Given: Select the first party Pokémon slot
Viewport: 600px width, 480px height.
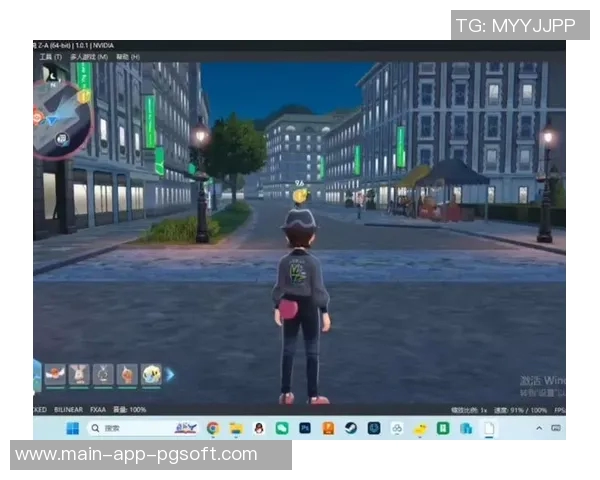Looking at the screenshot, I should point(56,375).
